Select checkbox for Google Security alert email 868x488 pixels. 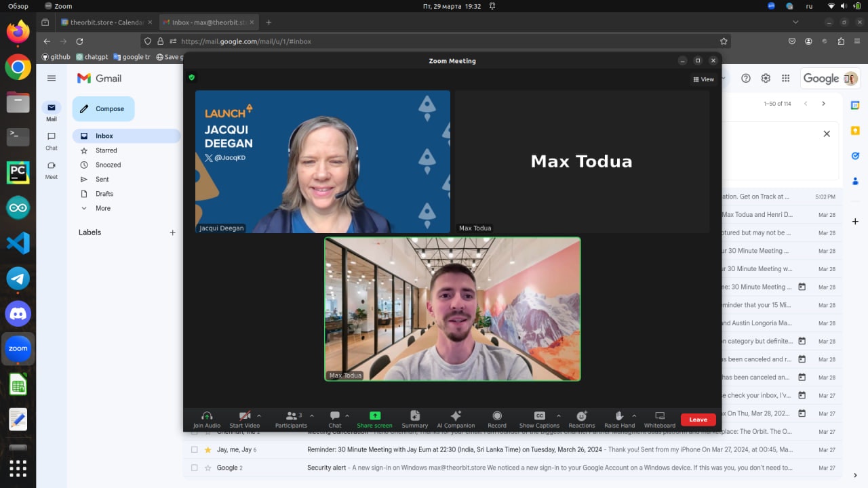[195, 468]
